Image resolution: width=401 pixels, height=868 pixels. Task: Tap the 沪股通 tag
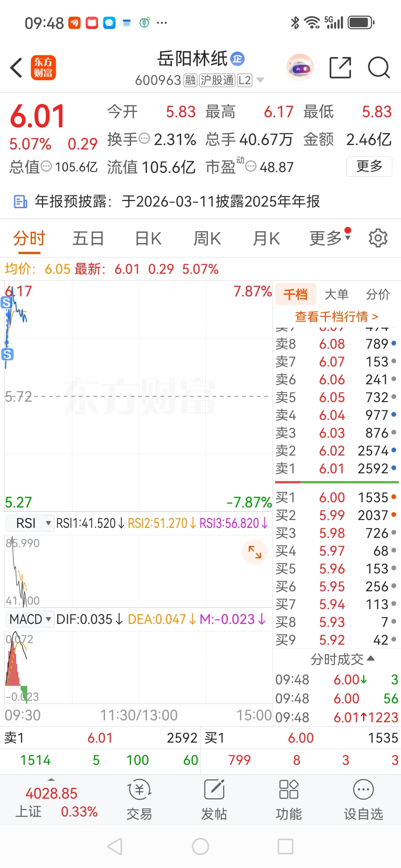(217, 80)
